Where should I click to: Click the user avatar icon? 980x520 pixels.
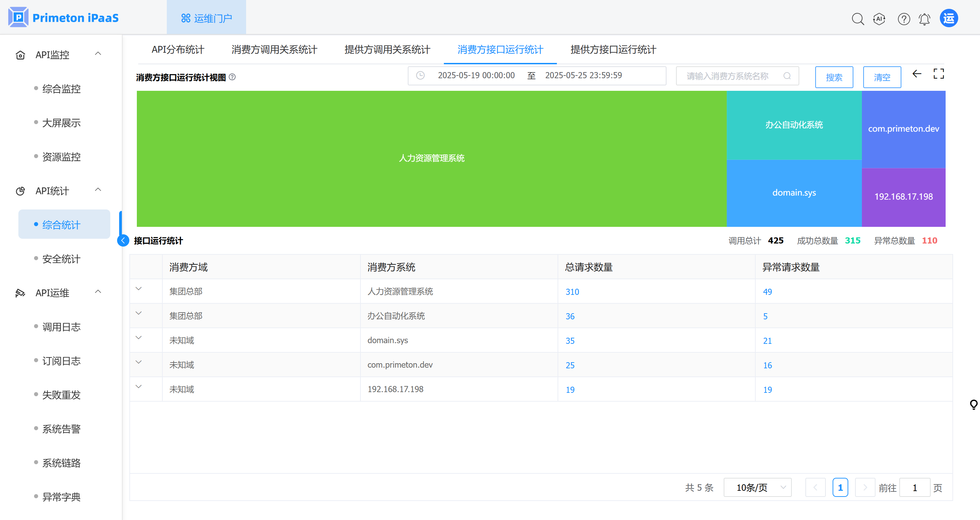coord(948,18)
